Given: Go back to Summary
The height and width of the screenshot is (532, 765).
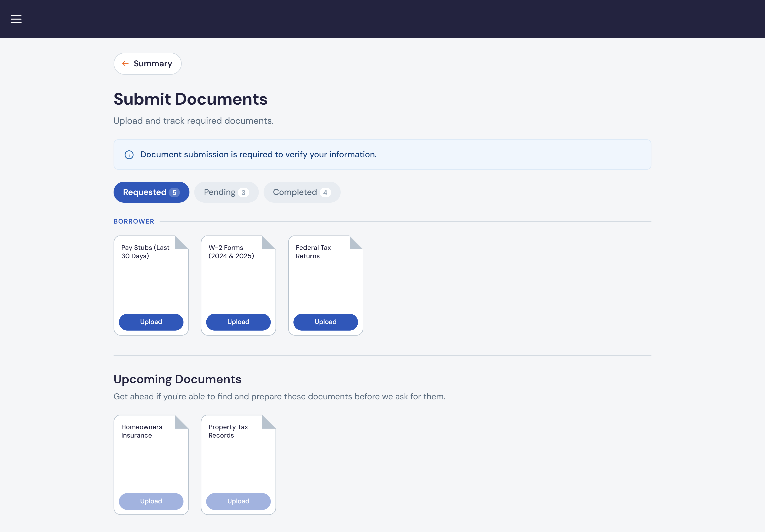Looking at the screenshot, I should tap(147, 64).
